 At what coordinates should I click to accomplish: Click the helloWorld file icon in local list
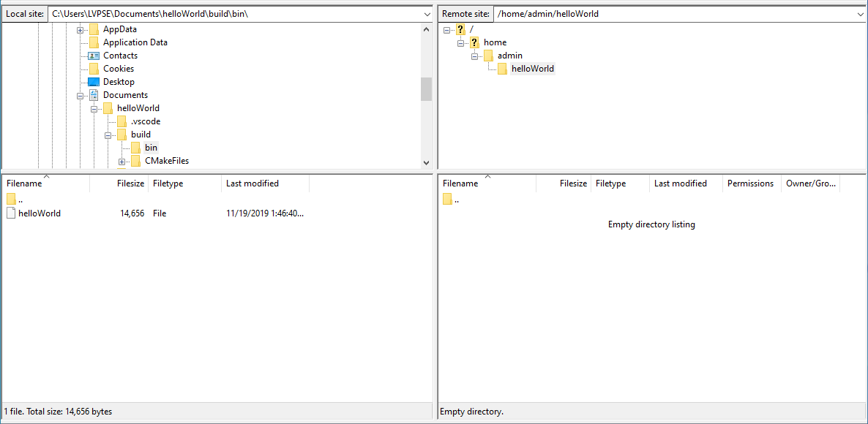(x=11, y=213)
